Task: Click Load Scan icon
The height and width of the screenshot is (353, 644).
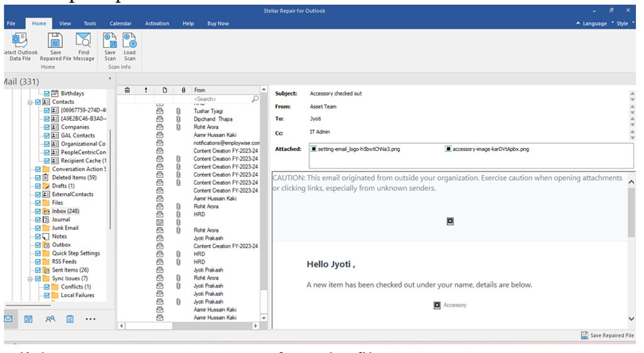Action: click(130, 41)
